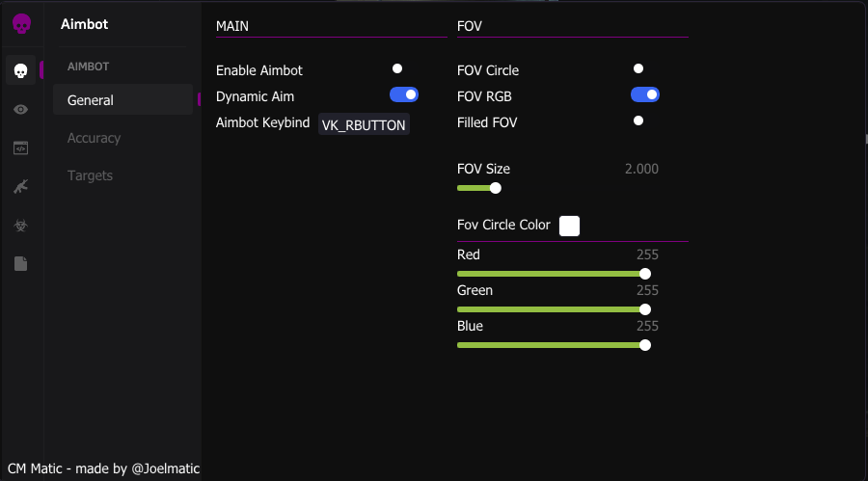Enable the FOV Circle toggle
This screenshot has width=868, height=481.
[638, 68]
